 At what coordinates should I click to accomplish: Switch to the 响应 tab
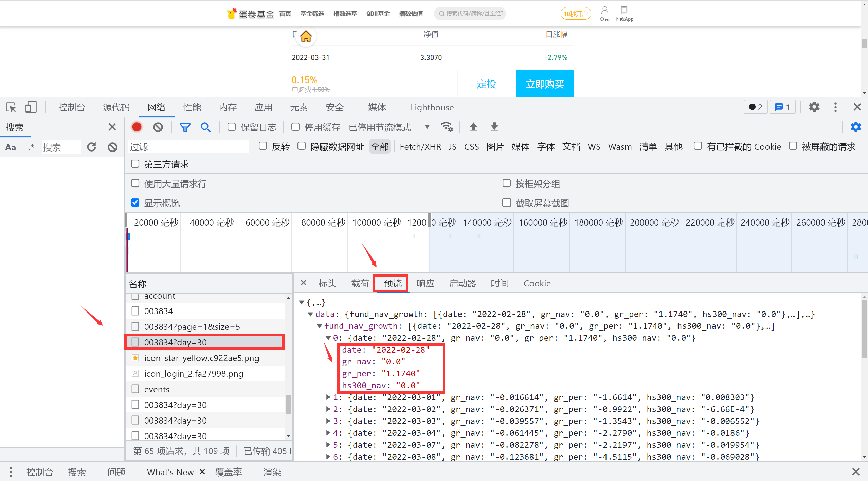pyautogui.click(x=426, y=283)
